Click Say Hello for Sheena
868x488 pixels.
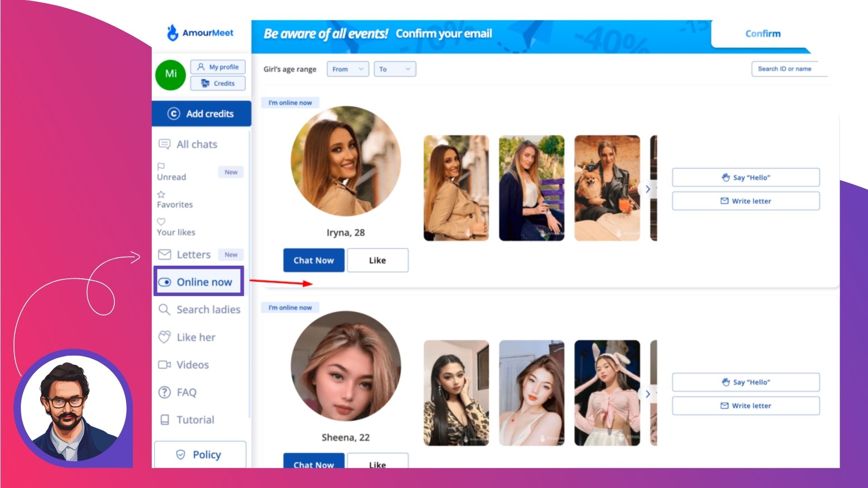click(x=745, y=382)
